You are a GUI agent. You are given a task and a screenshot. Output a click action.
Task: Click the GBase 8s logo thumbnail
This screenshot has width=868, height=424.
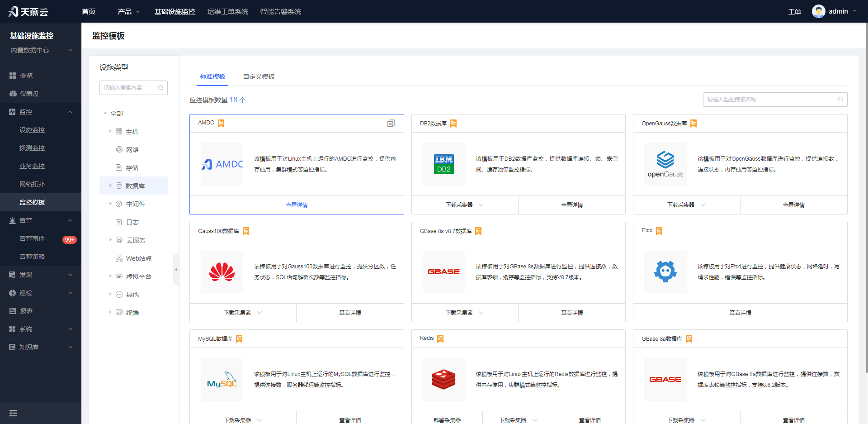coord(444,272)
